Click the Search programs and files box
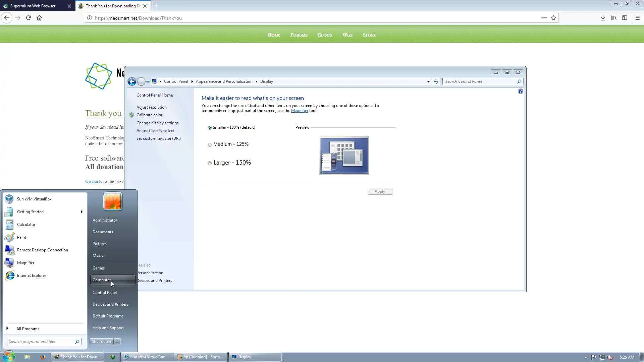This screenshot has width=644, height=362. (x=41, y=342)
